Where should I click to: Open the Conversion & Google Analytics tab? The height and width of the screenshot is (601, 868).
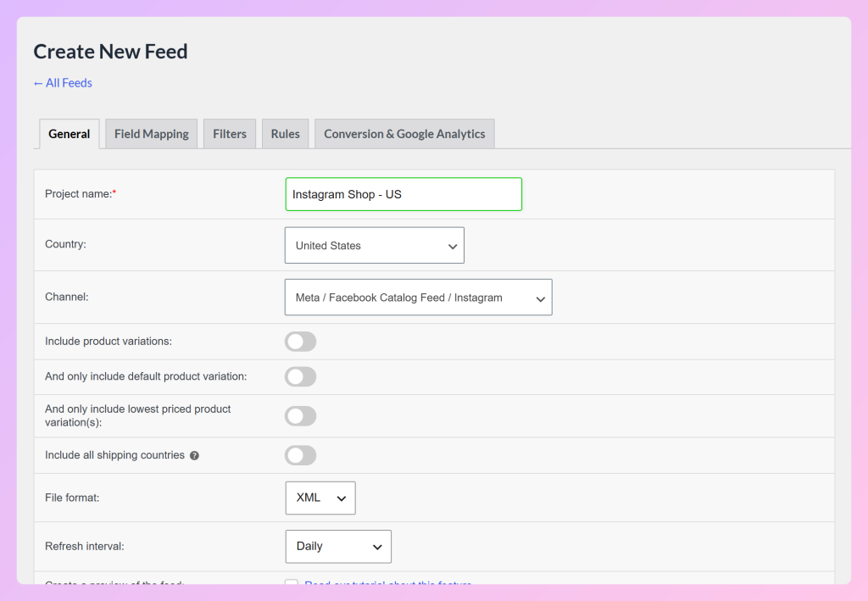(x=404, y=134)
